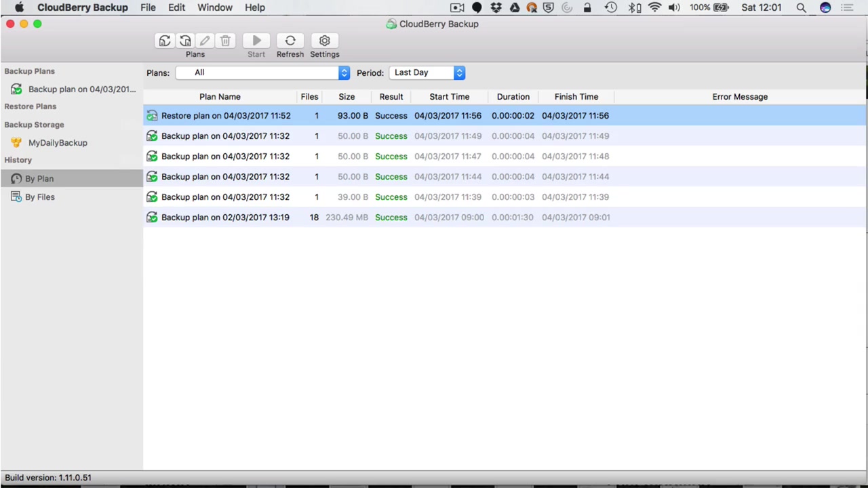Screen dimensions: 868x488
Task: Click the Wi-Fi status icon
Action: (654, 7)
